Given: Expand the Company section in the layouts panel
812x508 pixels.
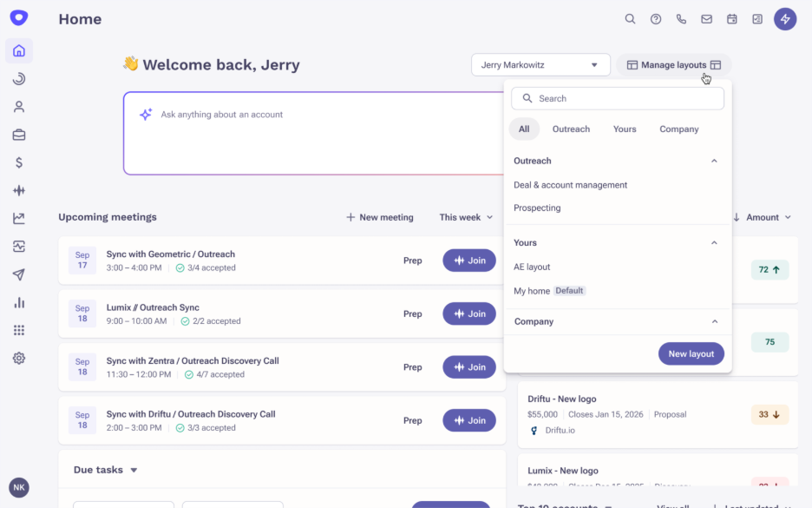Looking at the screenshot, I should (714, 321).
